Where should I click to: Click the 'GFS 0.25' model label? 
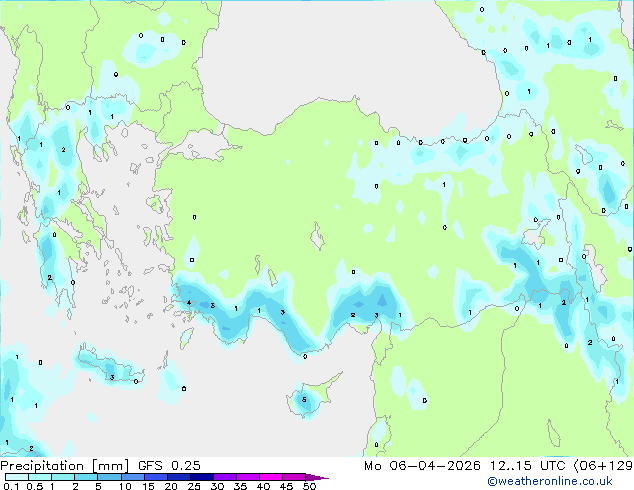[169, 466]
